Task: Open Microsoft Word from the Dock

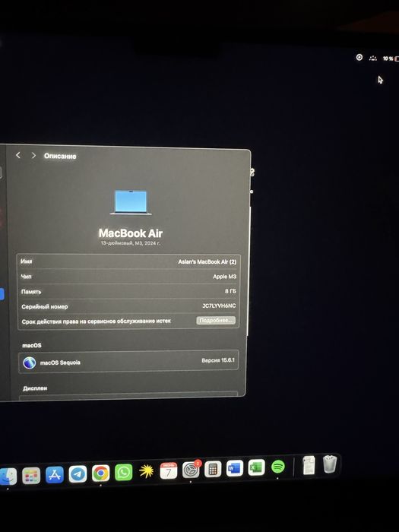Action: (x=235, y=468)
